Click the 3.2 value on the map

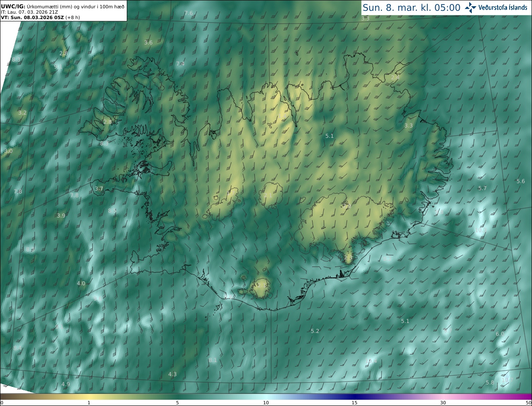pyautogui.click(x=22, y=113)
